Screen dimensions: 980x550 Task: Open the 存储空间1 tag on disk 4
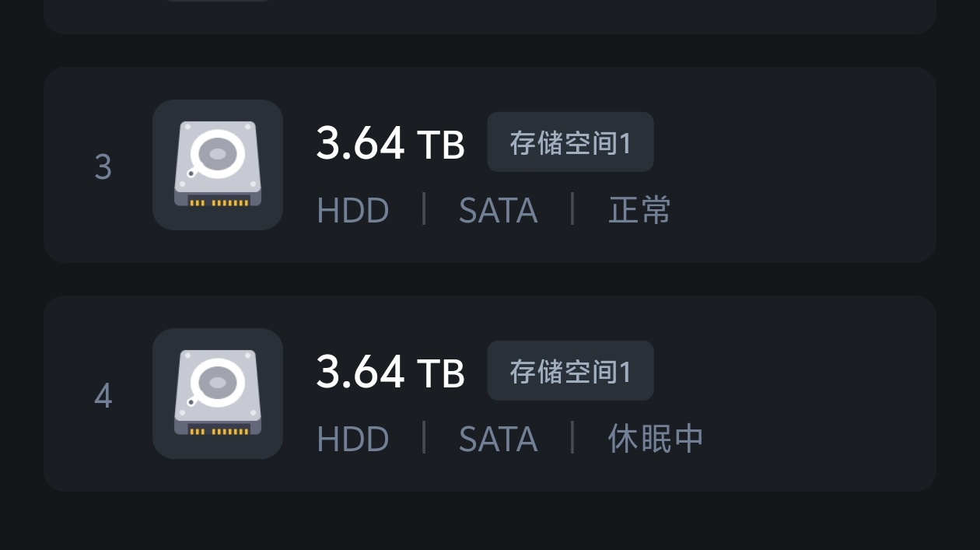coord(570,370)
